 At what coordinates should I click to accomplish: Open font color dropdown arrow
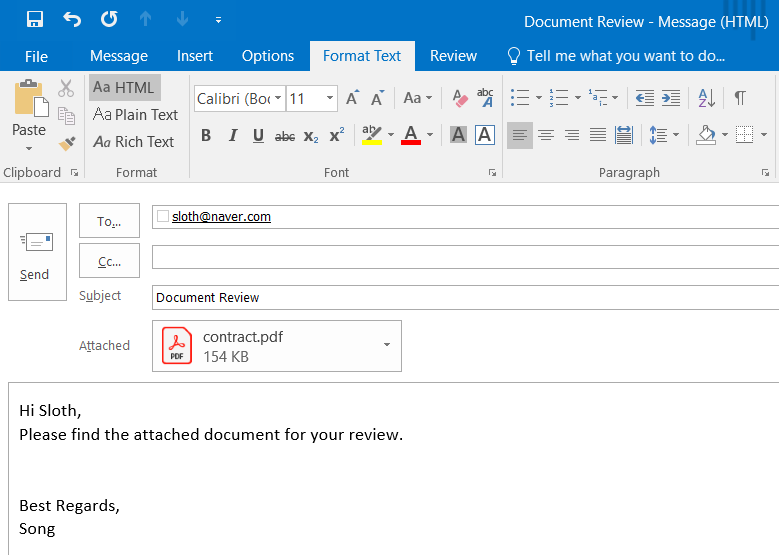430,135
